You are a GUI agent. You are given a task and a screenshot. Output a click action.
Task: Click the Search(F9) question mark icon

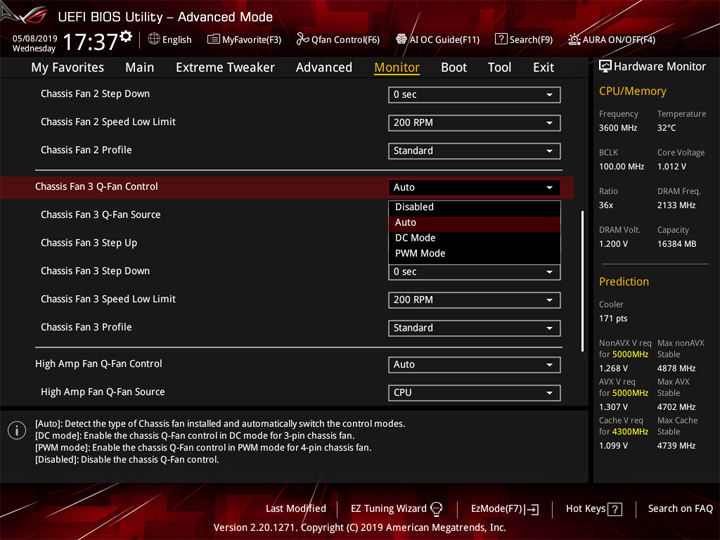point(501,39)
